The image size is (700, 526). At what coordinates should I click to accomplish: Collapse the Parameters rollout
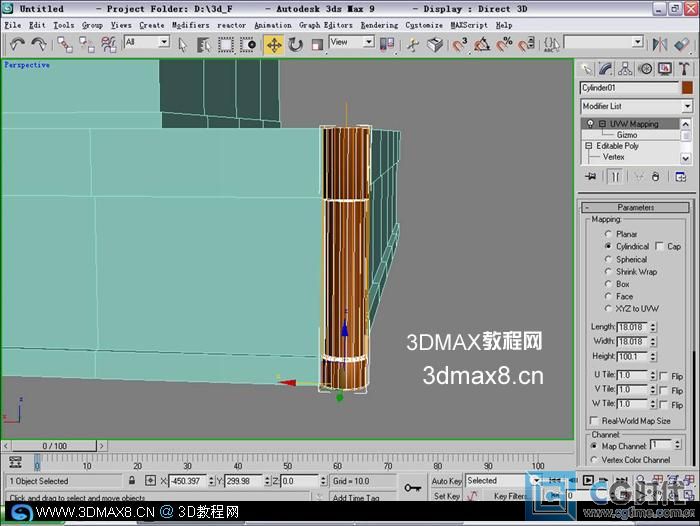[636, 207]
